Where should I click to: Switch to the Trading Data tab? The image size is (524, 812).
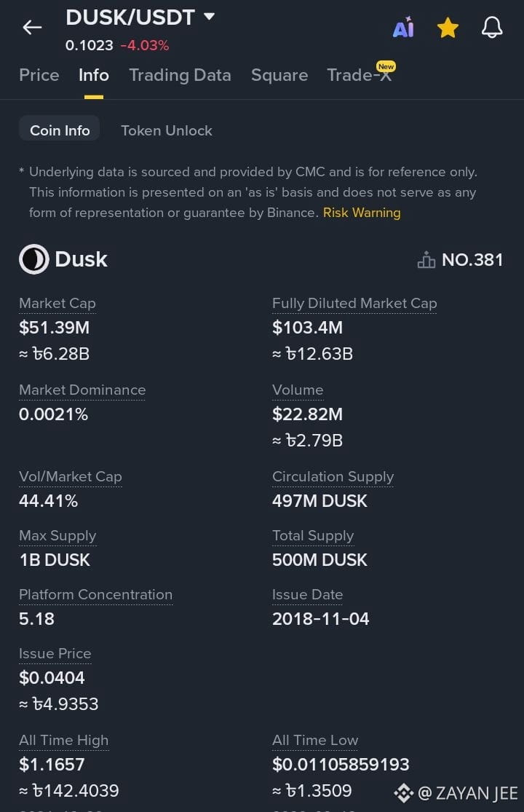pyautogui.click(x=180, y=75)
